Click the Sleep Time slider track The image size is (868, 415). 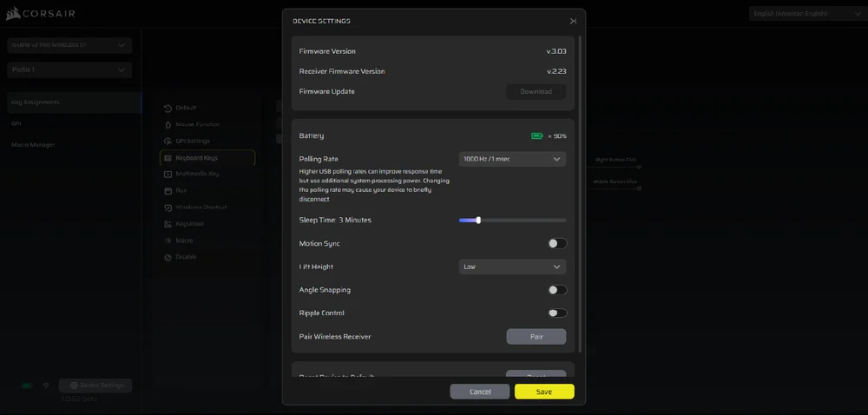coord(512,221)
